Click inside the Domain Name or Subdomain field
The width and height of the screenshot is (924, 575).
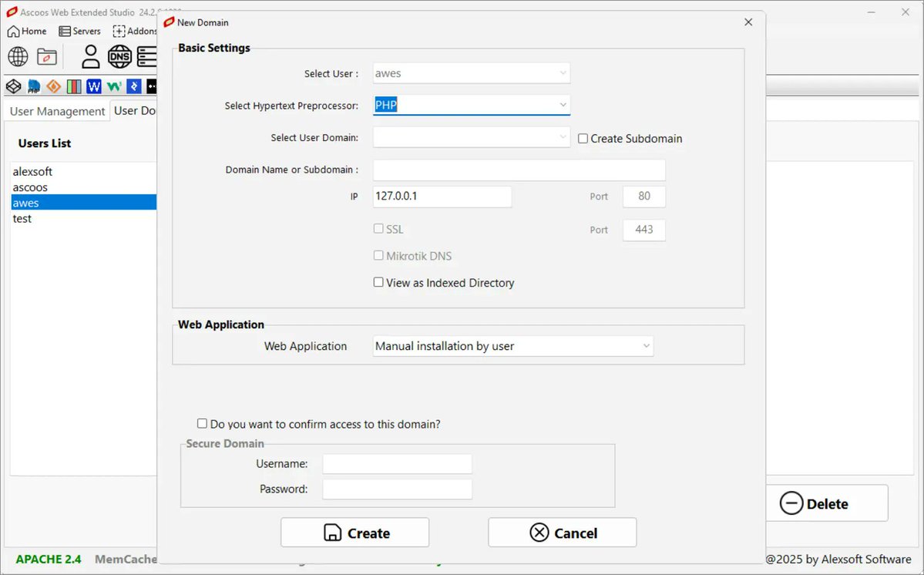[x=519, y=170]
